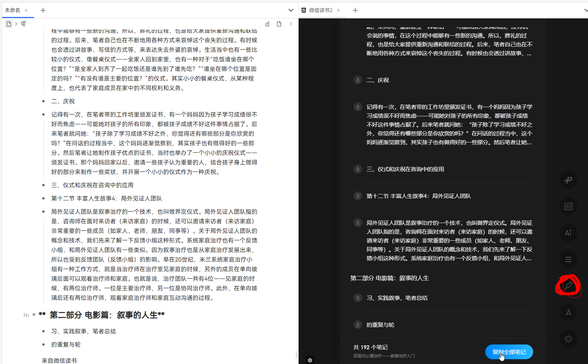Open the font settings 'A' icon
Image resolution: width=588 pixels, height=364 pixels.
click(568, 312)
